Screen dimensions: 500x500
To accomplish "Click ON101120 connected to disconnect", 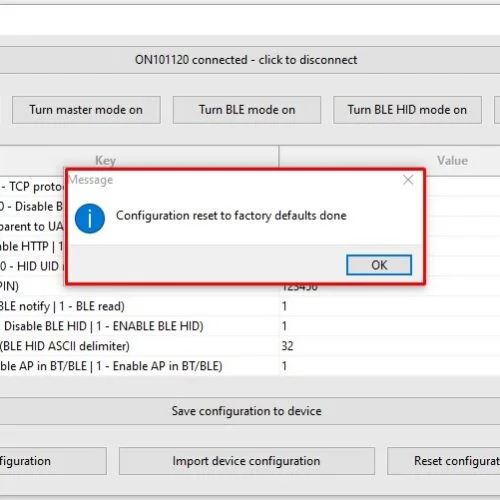I will click(246, 60).
